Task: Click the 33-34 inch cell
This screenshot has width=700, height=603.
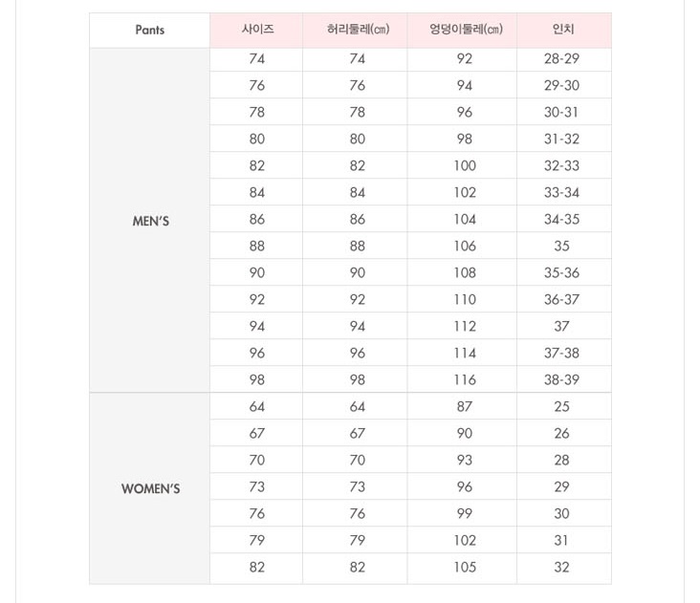Action: tap(562, 192)
